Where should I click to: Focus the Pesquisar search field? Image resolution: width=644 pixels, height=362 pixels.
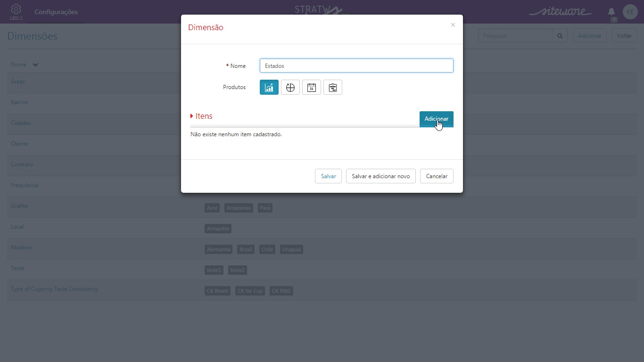515,36
